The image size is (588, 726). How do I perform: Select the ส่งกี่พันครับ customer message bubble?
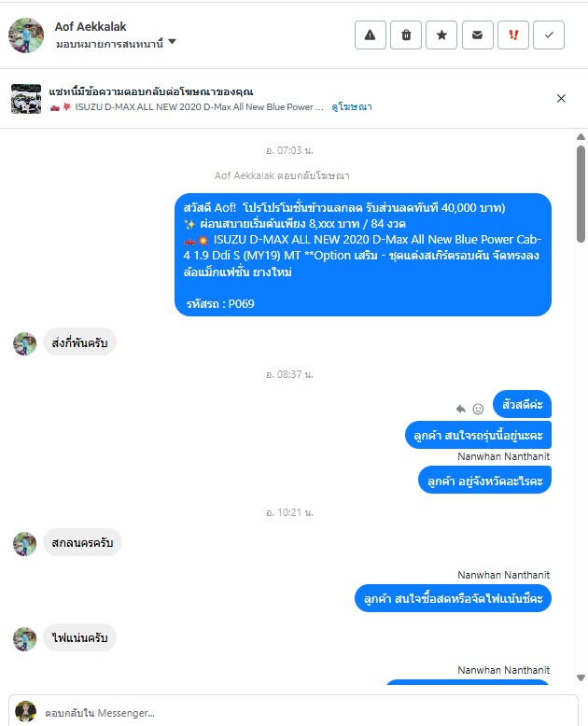[79, 342]
